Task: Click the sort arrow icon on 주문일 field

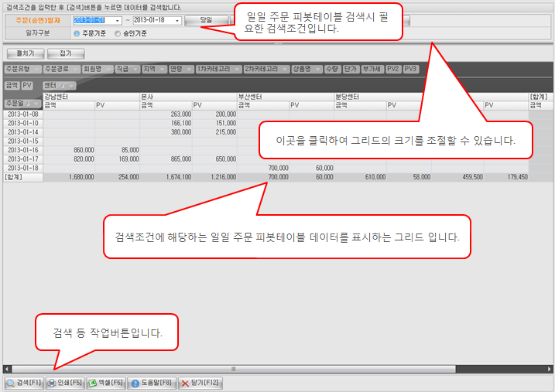Action: click(28, 103)
